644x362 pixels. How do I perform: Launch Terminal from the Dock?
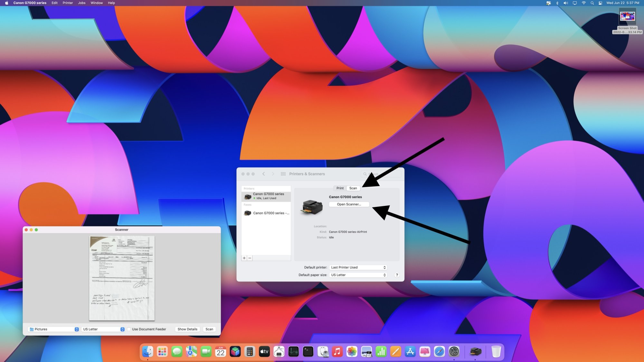tap(308, 351)
